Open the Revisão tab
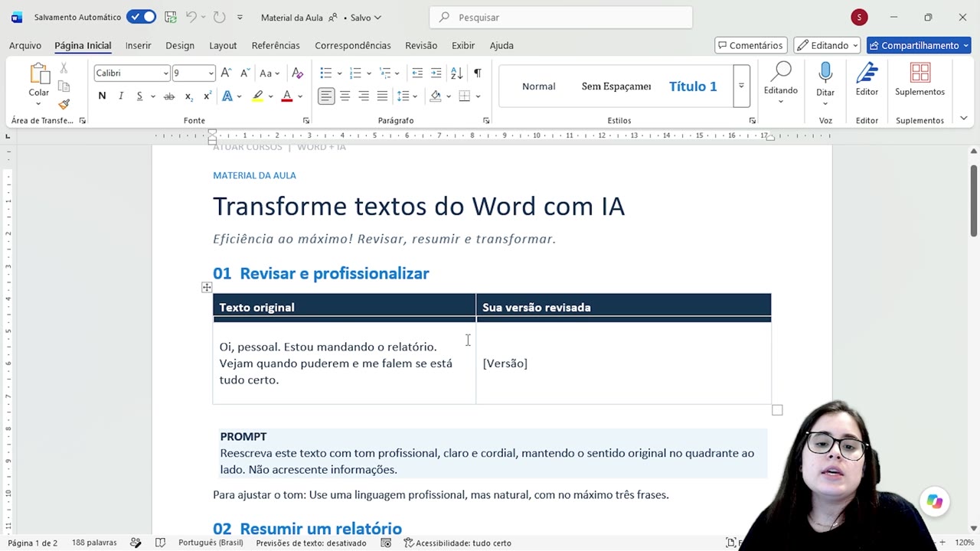The height and width of the screenshot is (551, 980). 421,45
